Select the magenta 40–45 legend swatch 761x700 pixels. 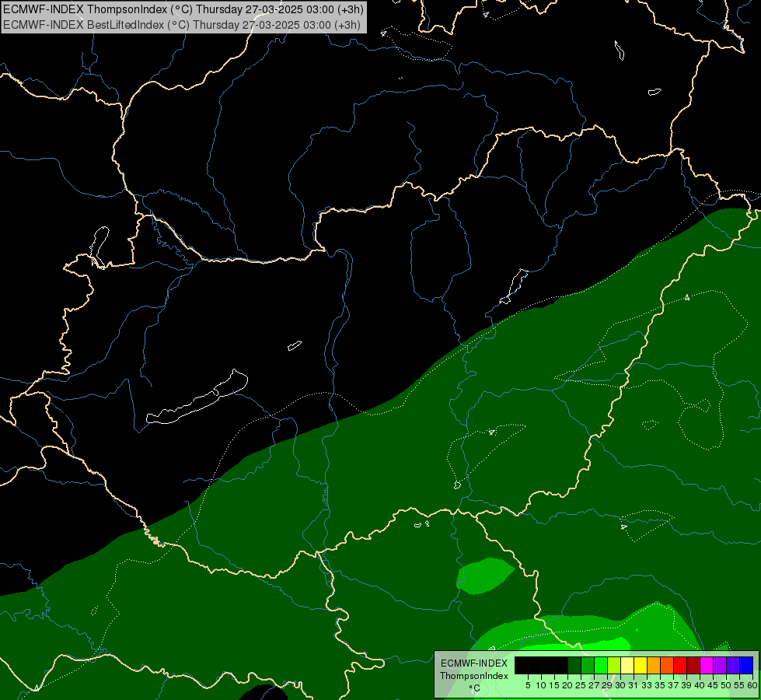tap(707, 665)
